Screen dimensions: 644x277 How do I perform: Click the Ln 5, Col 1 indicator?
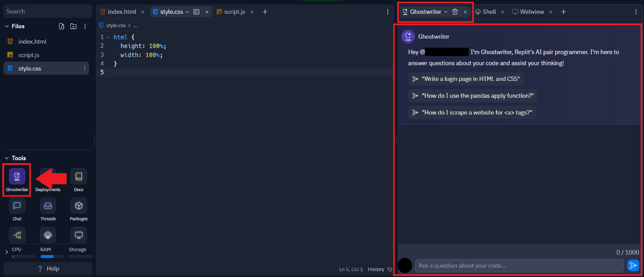(x=351, y=269)
